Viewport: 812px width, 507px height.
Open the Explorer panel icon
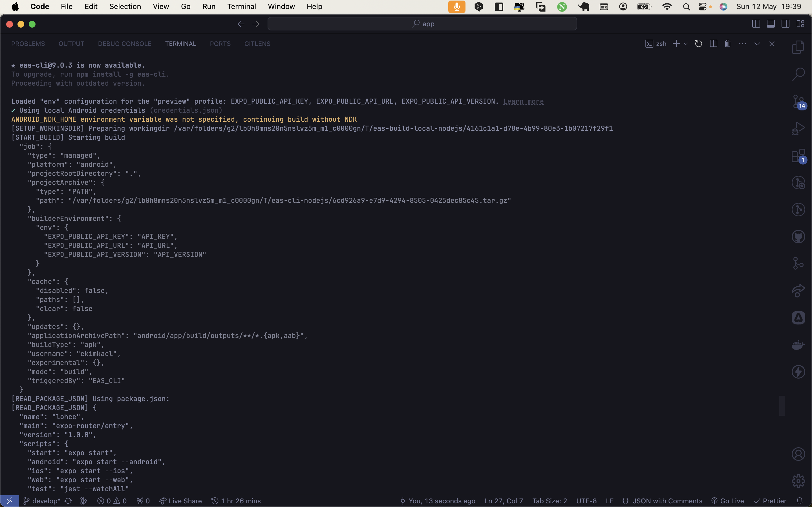point(798,47)
